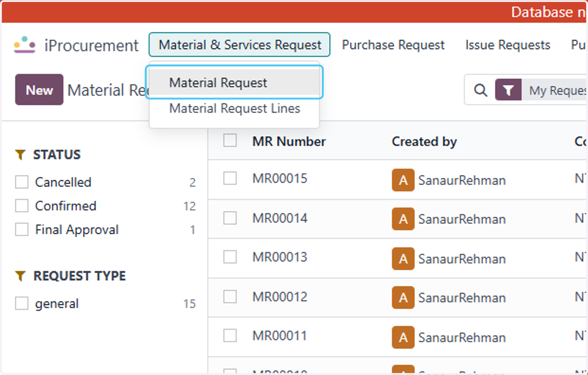Screen dimensions: 588x375
Task: Click SanaurRehman avatar icon on MR00015 row
Action: pos(403,180)
